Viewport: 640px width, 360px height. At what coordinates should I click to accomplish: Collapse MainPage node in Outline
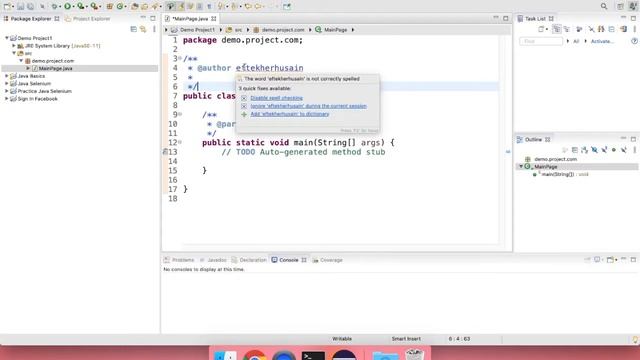point(521,167)
